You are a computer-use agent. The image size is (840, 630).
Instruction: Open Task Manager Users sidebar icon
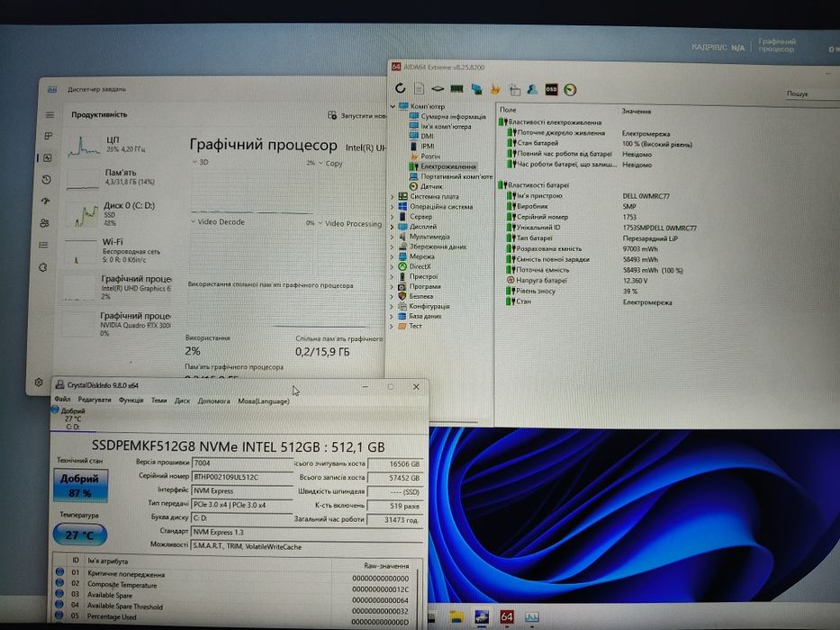(x=44, y=223)
